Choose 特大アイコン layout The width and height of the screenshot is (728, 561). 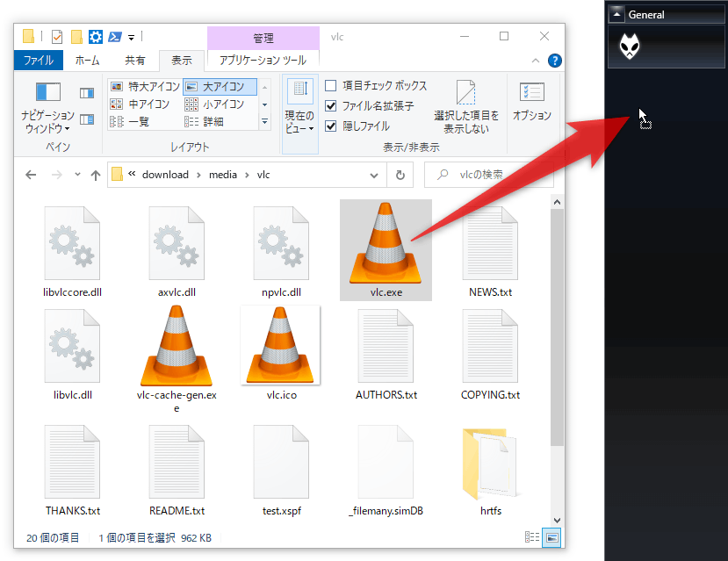click(x=145, y=86)
